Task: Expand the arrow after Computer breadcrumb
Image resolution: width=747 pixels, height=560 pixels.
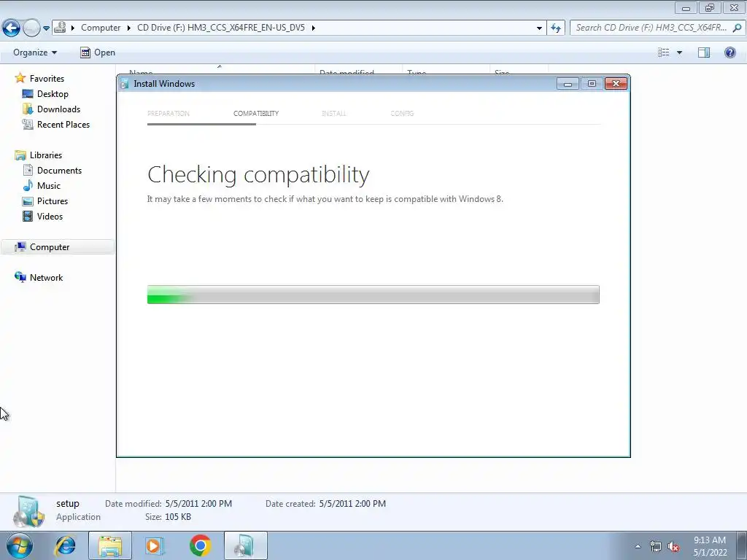Action: point(128,28)
